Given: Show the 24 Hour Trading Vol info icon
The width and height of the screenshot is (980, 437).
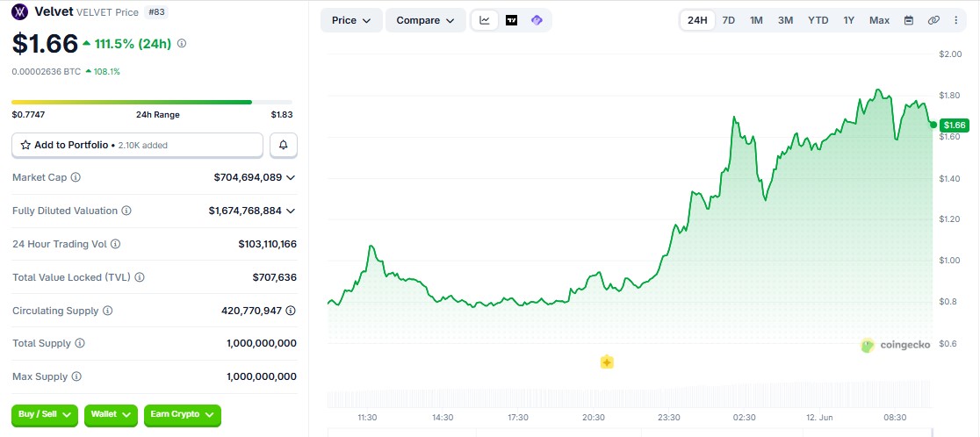Looking at the screenshot, I should coord(115,244).
